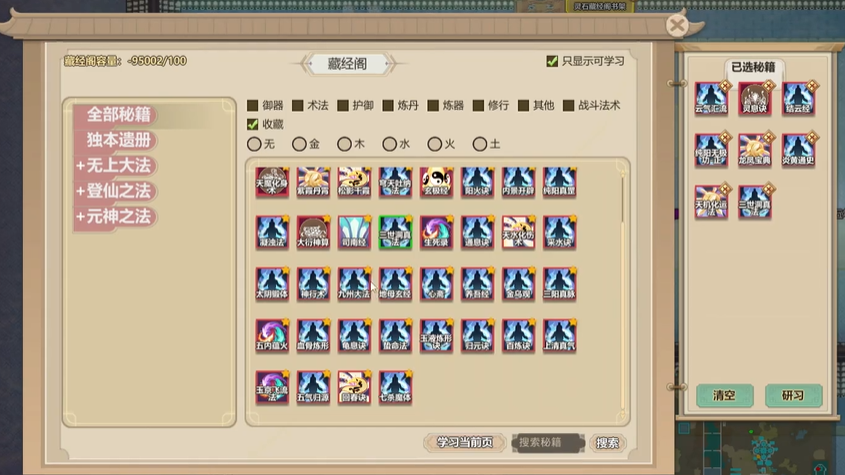The height and width of the screenshot is (475, 845).
Task: Expand the 登仙之法 category
Action: 114,191
